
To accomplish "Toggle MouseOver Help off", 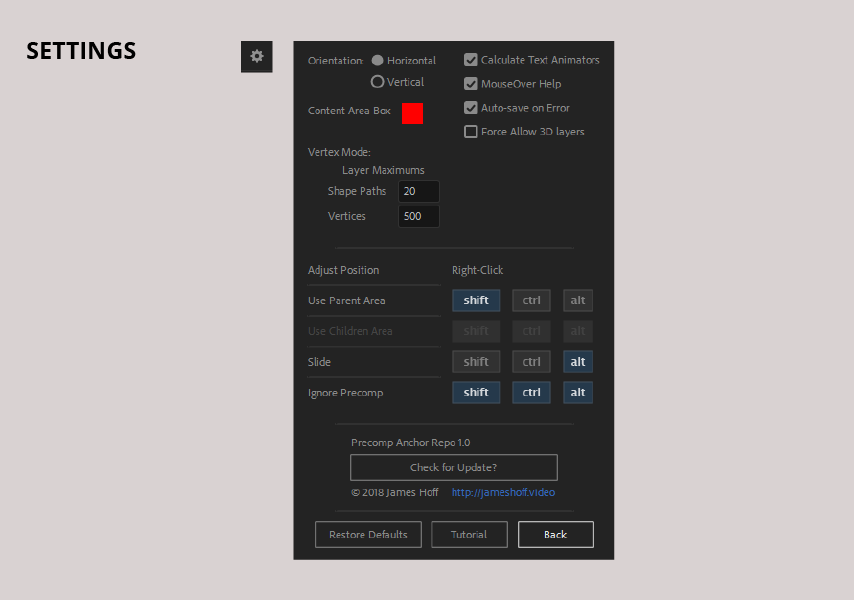I will [x=470, y=83].
